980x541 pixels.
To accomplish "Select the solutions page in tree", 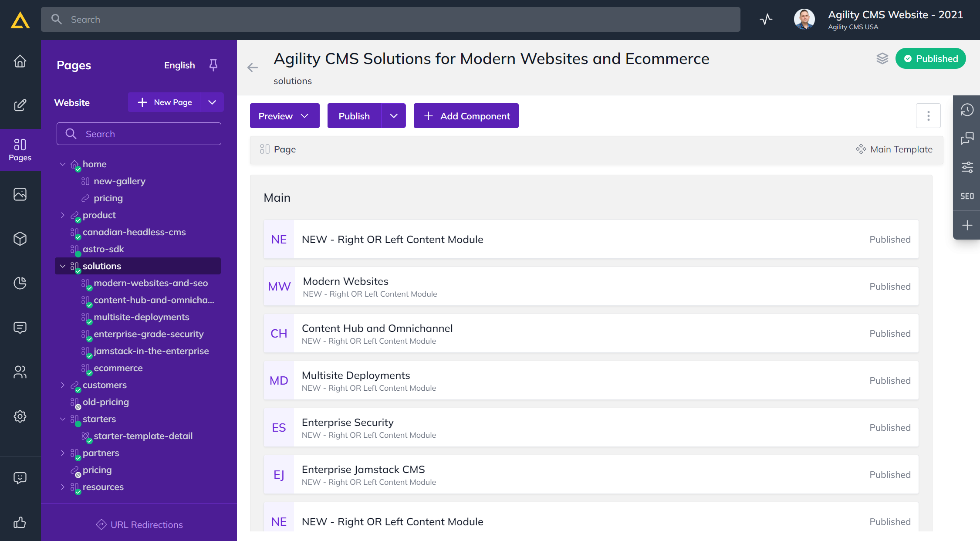I will [x=101, y=266].
